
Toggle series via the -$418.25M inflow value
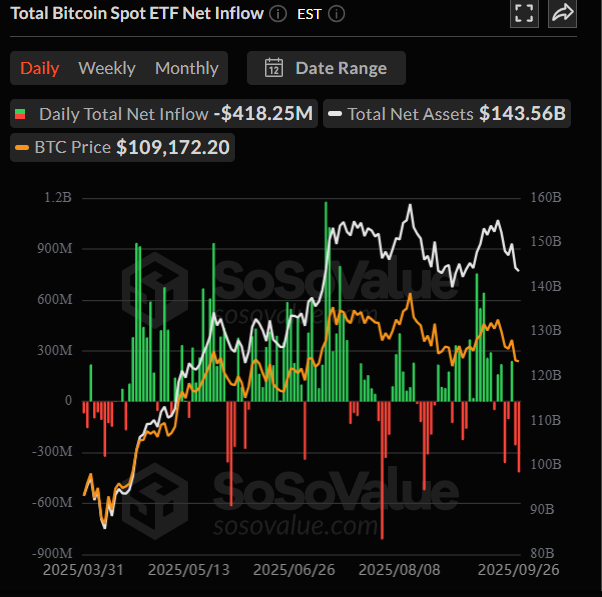tap(263, 114)
